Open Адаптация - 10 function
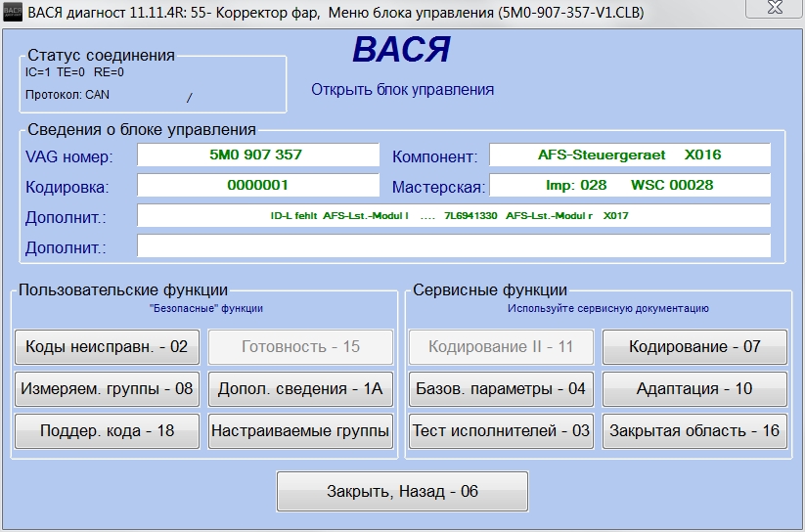The width and height of the screenshot is (805, 532). (x=693, y=389)
